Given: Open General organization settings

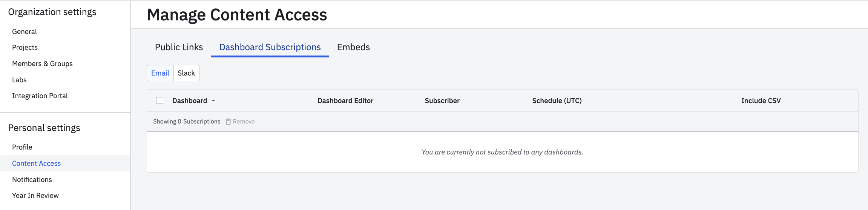Looking at the screenshot, I should (25, 32).
